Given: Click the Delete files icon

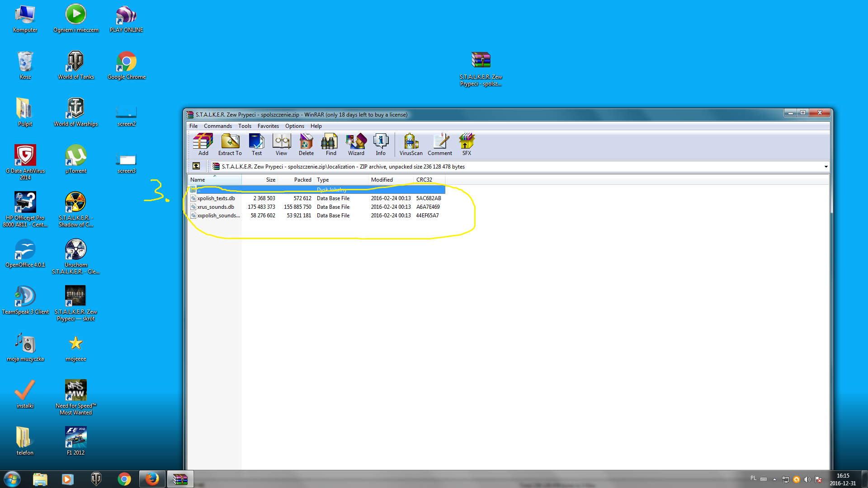Looking at the screenshot, I should [x=306, y=144].
